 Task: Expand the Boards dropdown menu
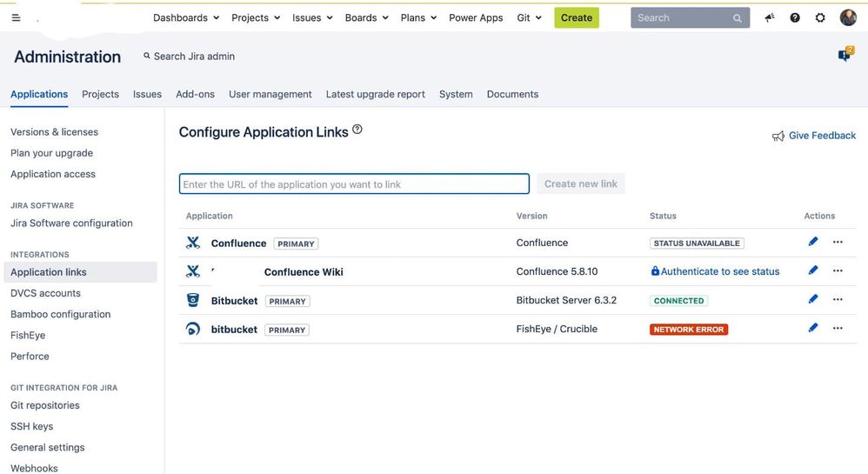(x=366, y=17)
